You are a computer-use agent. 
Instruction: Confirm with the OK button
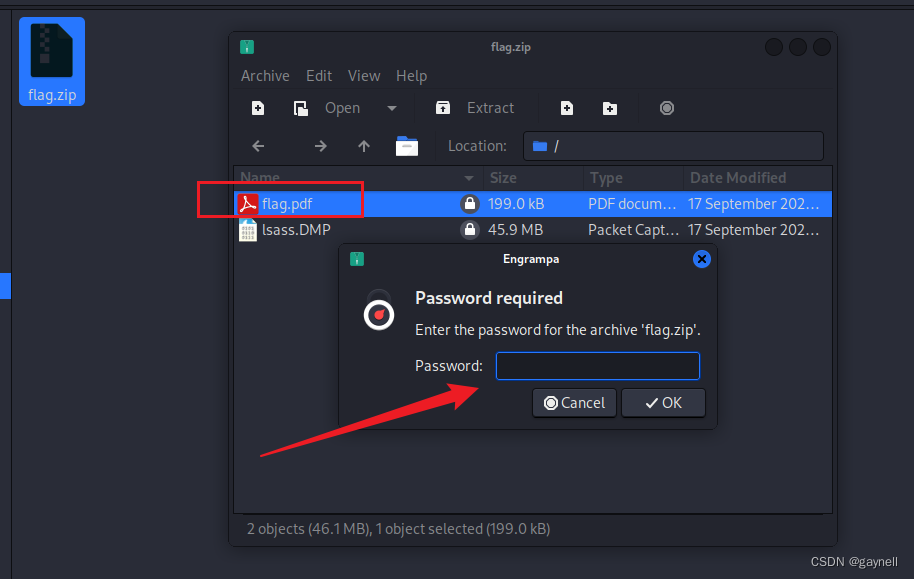click(x=663, y=403)
